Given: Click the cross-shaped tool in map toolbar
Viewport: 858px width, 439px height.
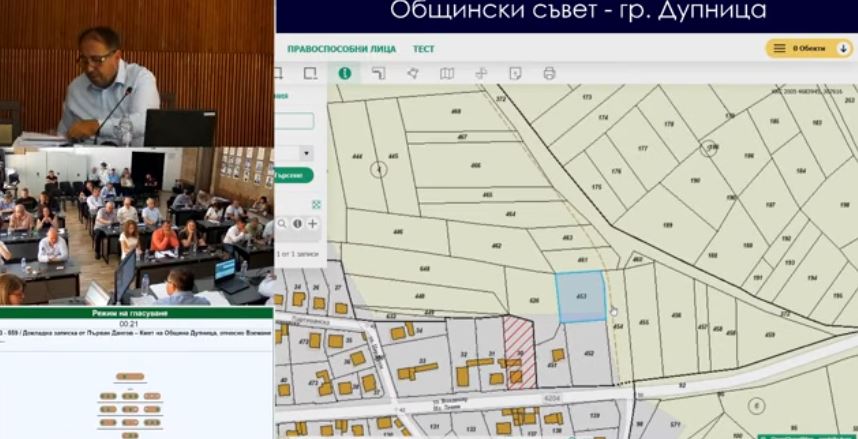Looking at the screenshot, I should click(481, 73).
